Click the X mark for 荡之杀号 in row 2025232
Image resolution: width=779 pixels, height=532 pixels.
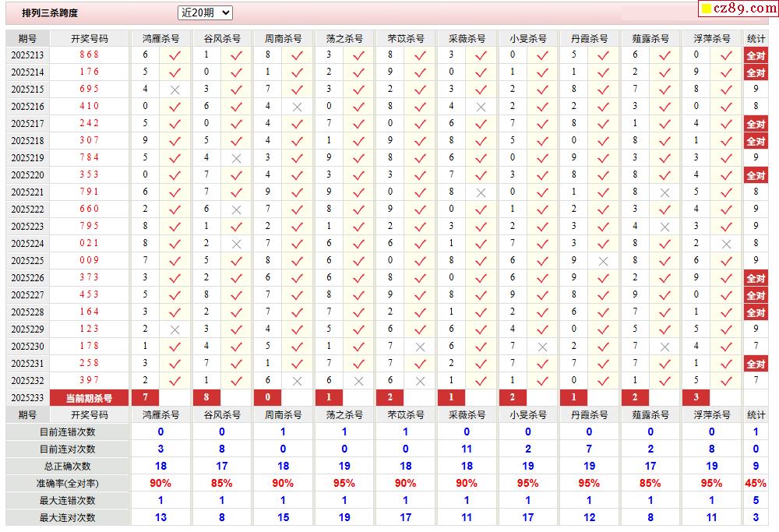[x=358, y=381]
